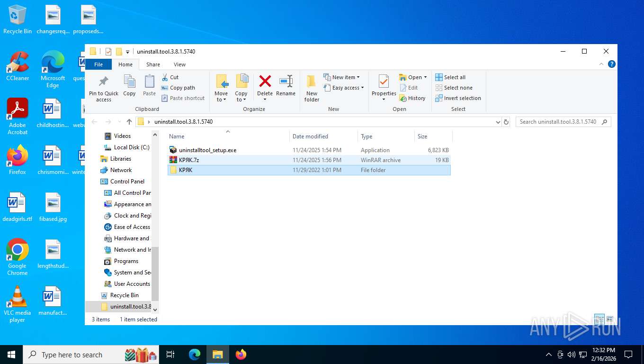Open the Move to dropdown

pyautogui.click(x=221, y=88)
